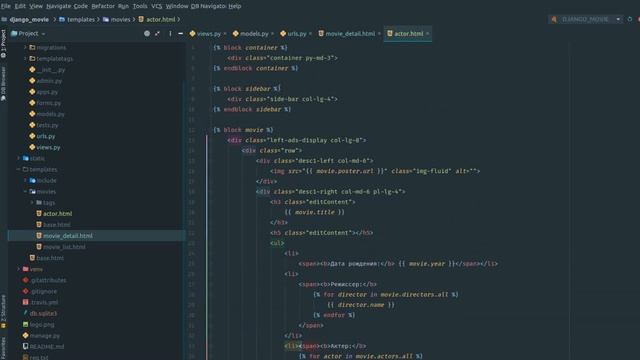Expand the venv folder
Viewport: 640px width, 360px height.
click(x=18, y=269)
